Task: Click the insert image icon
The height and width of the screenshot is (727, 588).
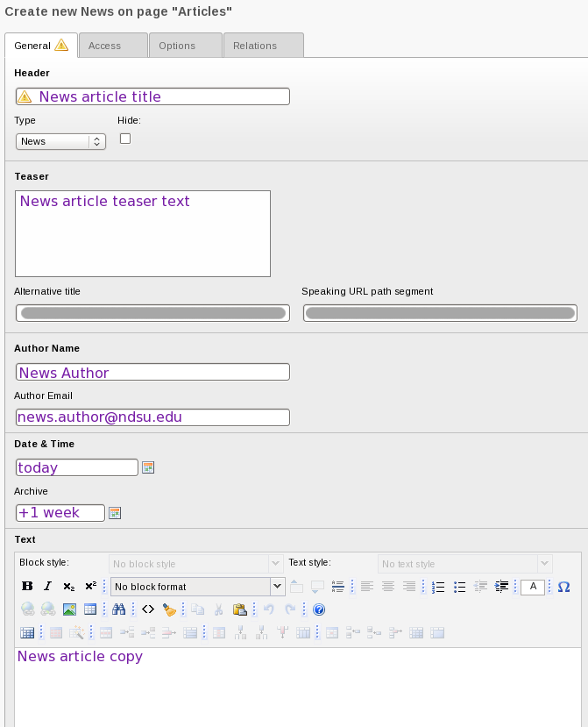Action: (x=69, y=609)
